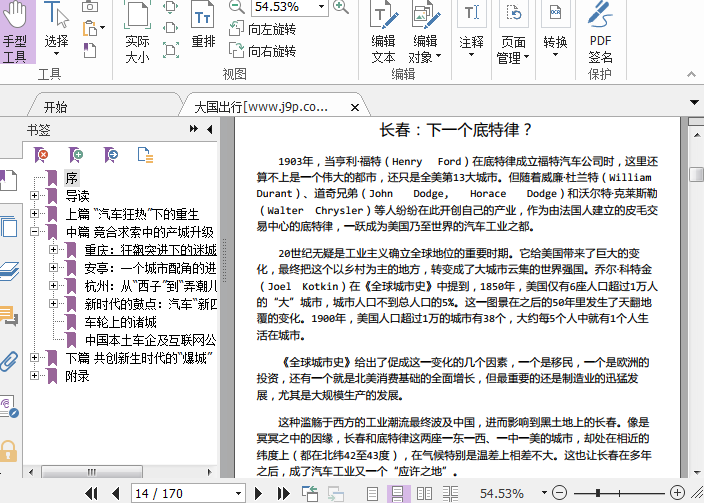Viewport: 704px width, 503px height.
Task: Open the 转换 convert menu
Action: click(555, 30)
